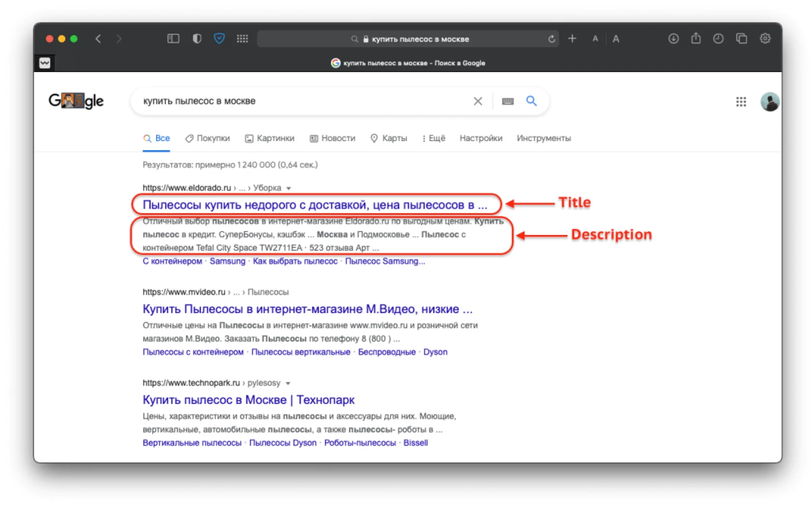This screenshot has height=507, width=812.
Task: Open the 'Беспроводные' sitelink
Action: coord(387,352)
